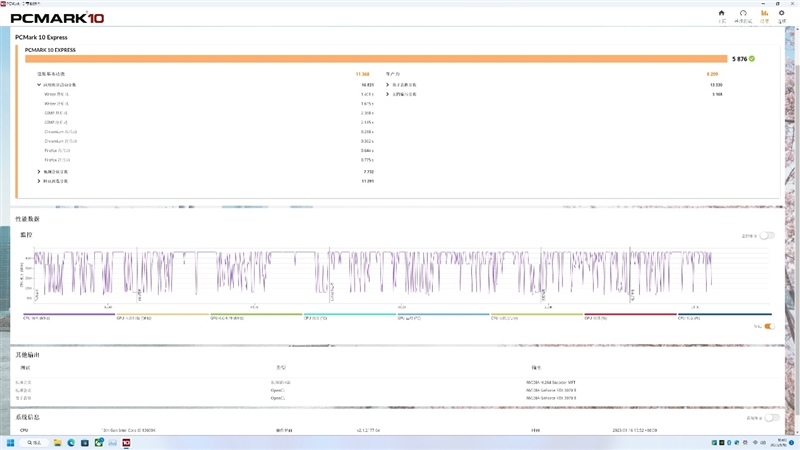Screen dimensions: 800x450
Task: Toggle the dark-blue CPU load legend
Action: [724, 316]
